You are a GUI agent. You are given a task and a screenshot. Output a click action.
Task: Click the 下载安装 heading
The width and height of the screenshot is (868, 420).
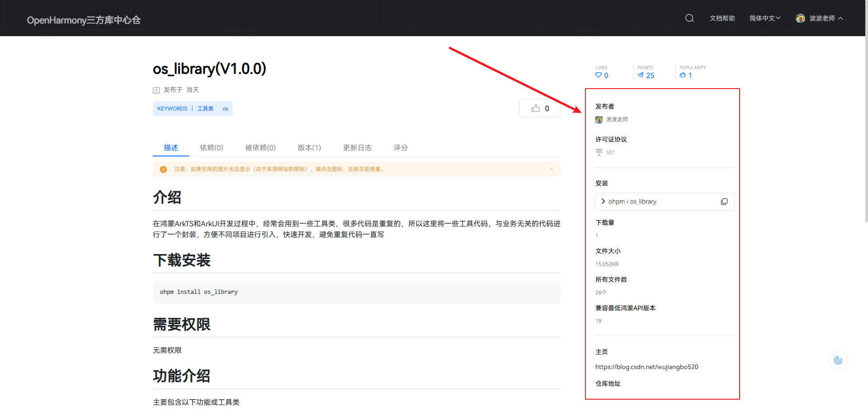click(182, 260)
